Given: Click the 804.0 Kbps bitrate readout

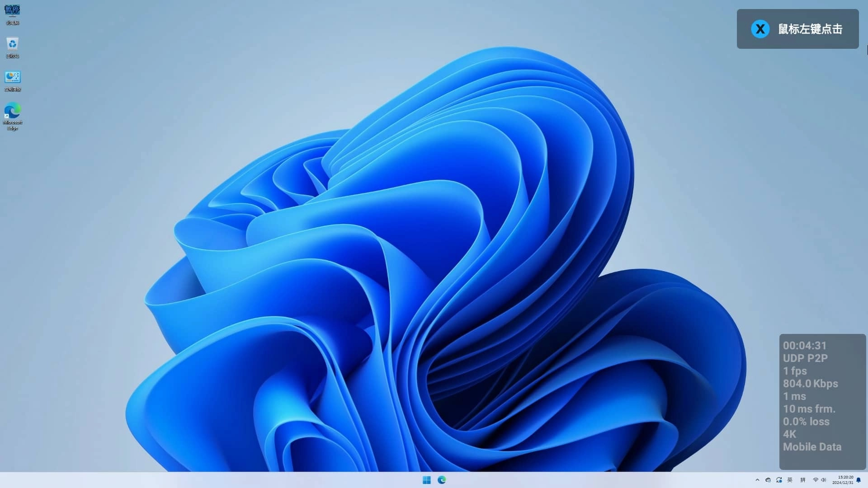Looking at the screenshot, I should click(x=810, y=384).
